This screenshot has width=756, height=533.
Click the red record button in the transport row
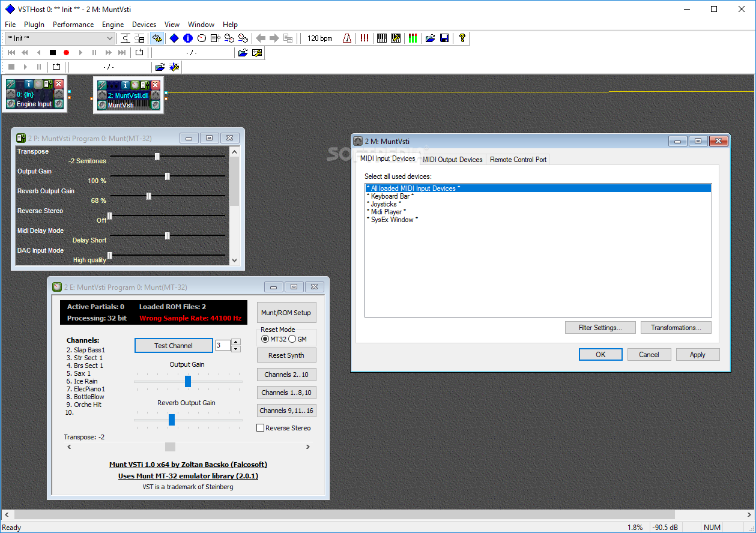coord(66,53)
